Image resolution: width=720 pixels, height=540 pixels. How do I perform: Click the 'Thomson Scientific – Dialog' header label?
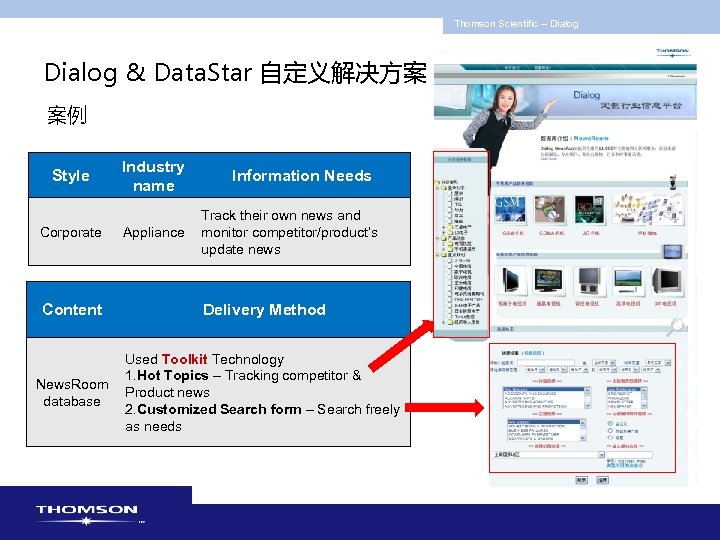[x=516, y=23]
